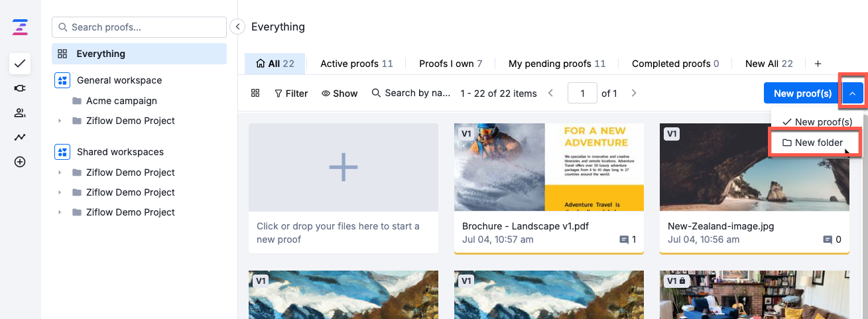Open the people sidebar icon
Screen dimensions: 868x319
click(20, 113)
